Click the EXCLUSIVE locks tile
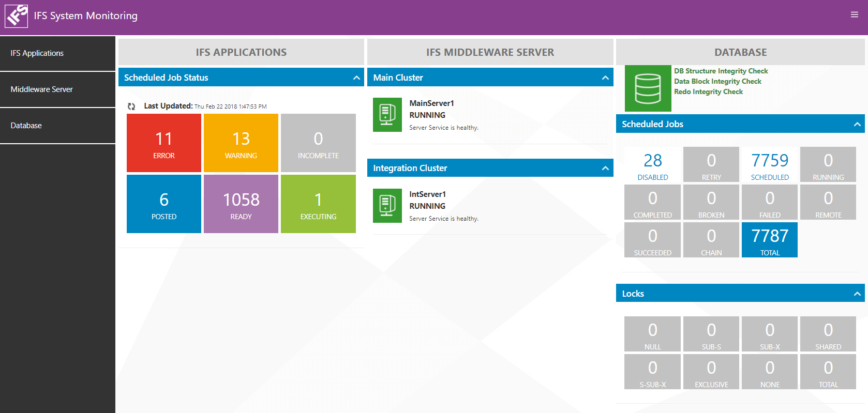The height and width of the screenshot is (413, 868). click(711, 372)
